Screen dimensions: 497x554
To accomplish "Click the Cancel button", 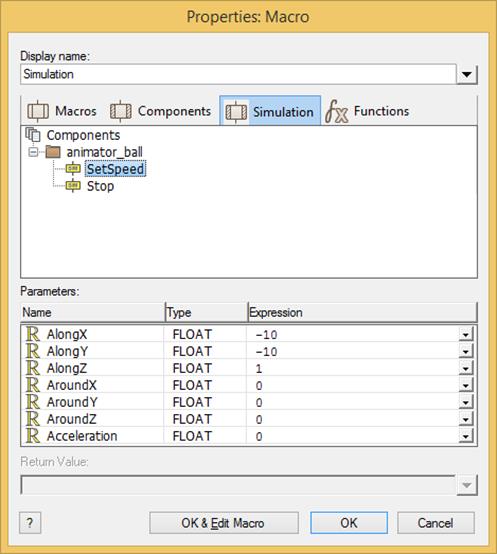I will pyautogui.click(x=436, y=523).
